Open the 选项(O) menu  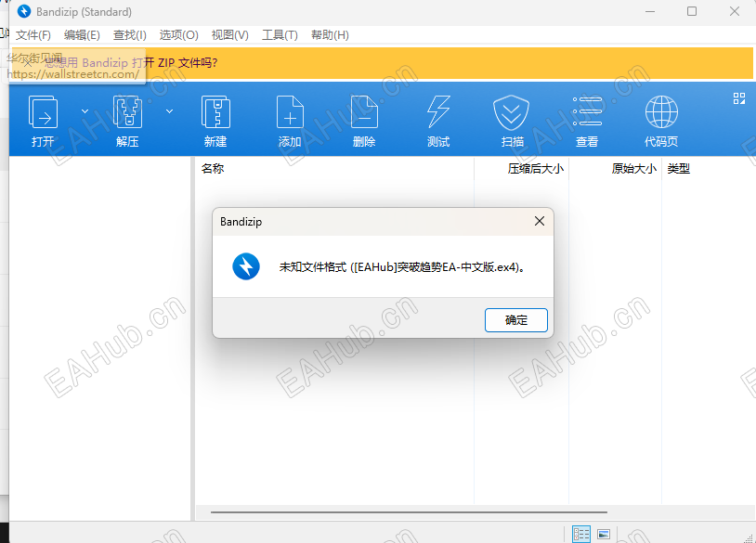(x=179, y=35)
